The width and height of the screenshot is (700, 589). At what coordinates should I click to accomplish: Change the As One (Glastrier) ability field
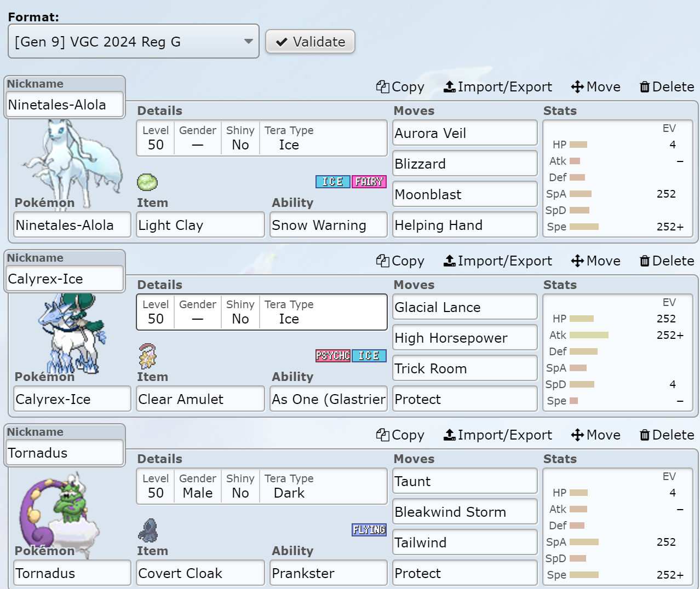click(329, 399)
